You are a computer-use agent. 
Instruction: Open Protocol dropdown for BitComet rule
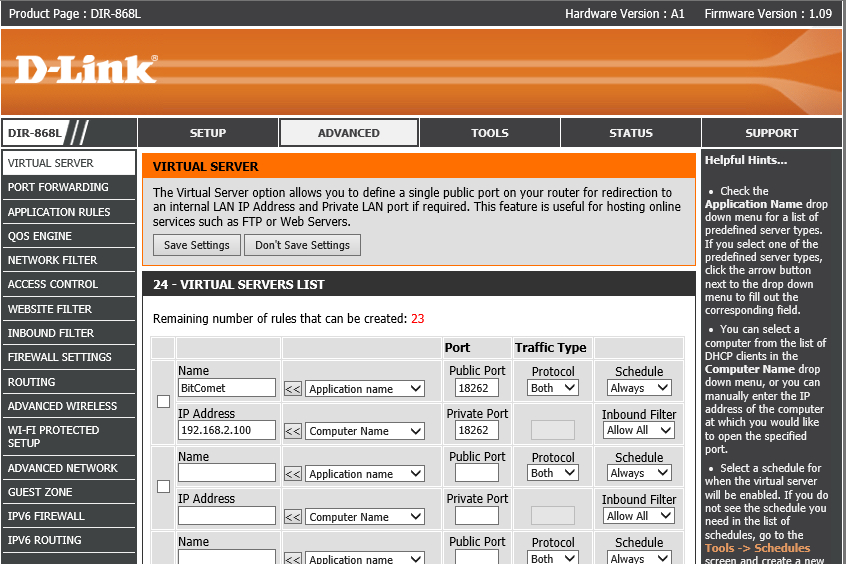[x=552, y=388]
